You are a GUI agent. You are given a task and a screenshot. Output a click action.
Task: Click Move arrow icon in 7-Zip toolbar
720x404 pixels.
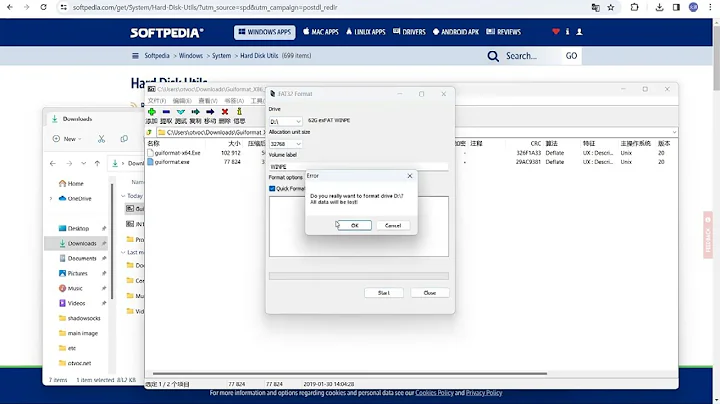210,112
